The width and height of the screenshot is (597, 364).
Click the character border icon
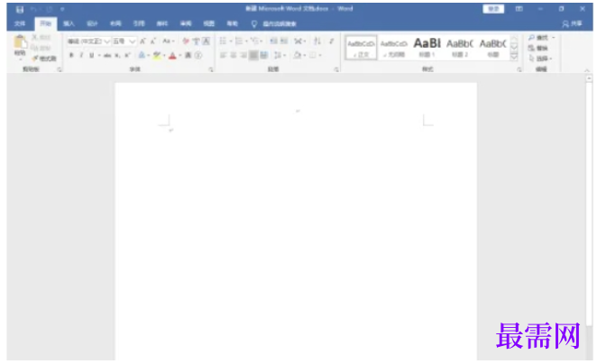(206, 41)
